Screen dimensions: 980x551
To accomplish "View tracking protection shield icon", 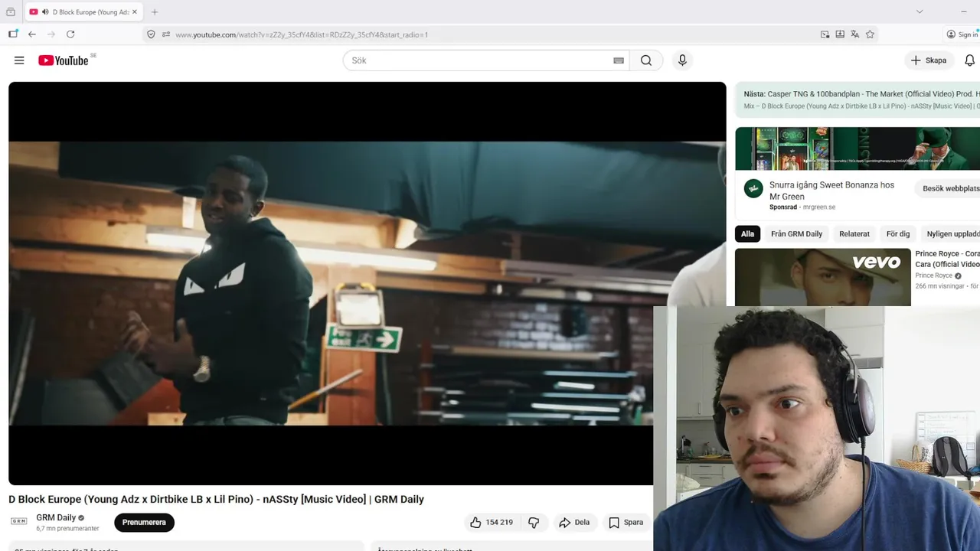I will (151, 34).
